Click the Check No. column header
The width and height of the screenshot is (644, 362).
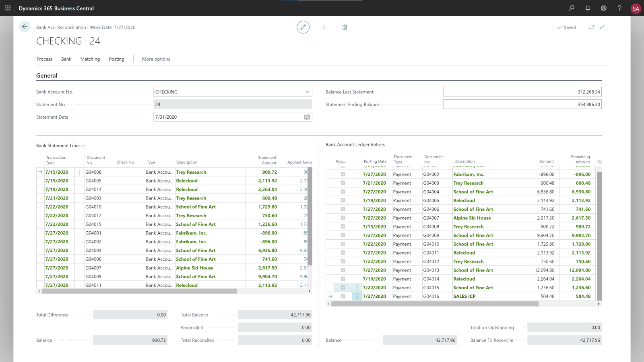pyautogui.click(x=126, y=162)
